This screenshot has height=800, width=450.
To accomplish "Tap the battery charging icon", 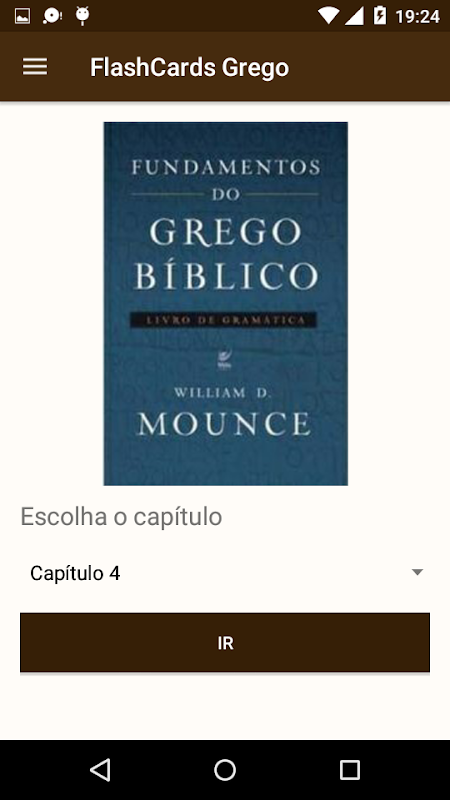I will coord(380,16).
